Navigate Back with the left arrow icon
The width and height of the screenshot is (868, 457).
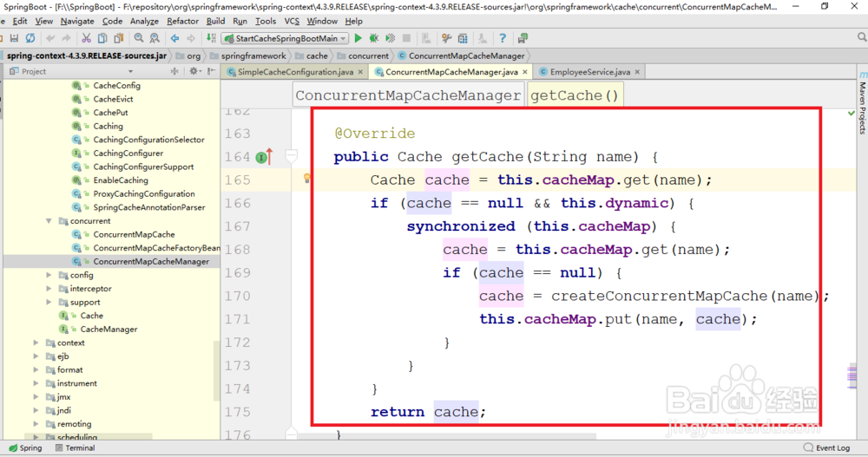[x=175, y=38]
